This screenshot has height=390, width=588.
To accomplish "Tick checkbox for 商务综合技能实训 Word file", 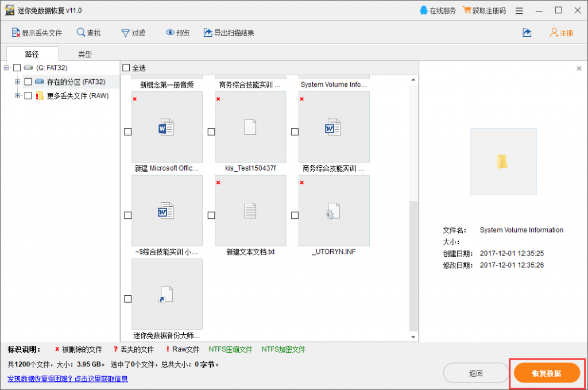I will [295, 132].
